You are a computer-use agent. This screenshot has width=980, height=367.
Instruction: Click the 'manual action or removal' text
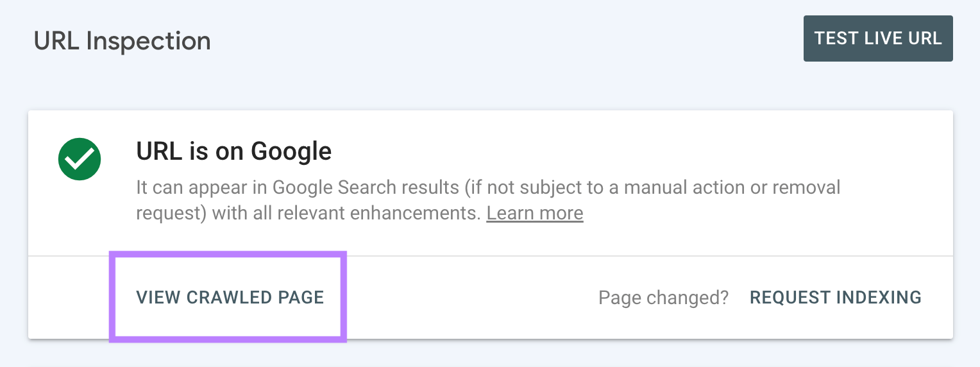click(x=731, y=188)
